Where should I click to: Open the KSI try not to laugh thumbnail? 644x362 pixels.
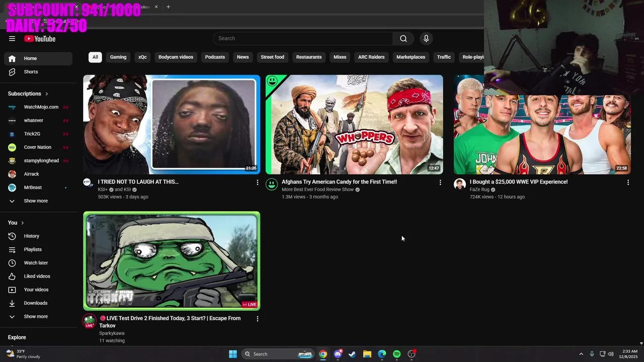click(x=172, y=125)
